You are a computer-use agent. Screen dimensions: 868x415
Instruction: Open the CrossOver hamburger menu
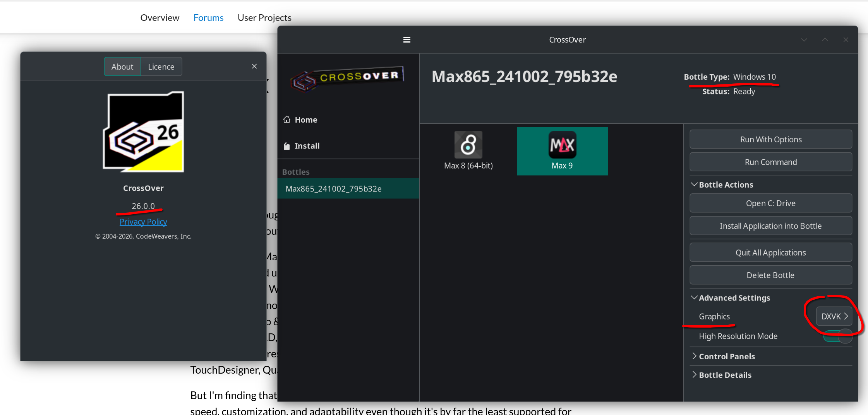(x=407, y=39)
